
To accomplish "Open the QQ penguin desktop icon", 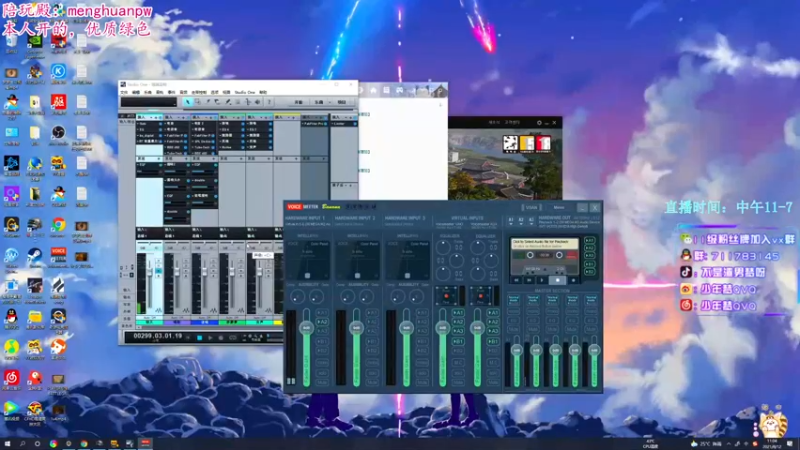I will tap(11, 318).
